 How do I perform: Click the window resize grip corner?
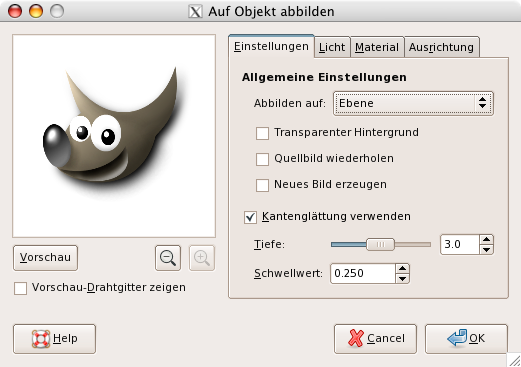(x=515, y=361)
